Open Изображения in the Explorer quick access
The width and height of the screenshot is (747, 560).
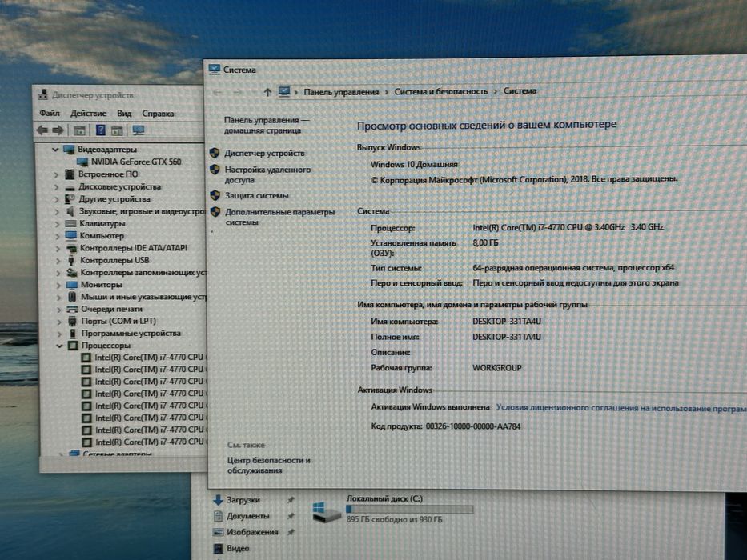252,532
